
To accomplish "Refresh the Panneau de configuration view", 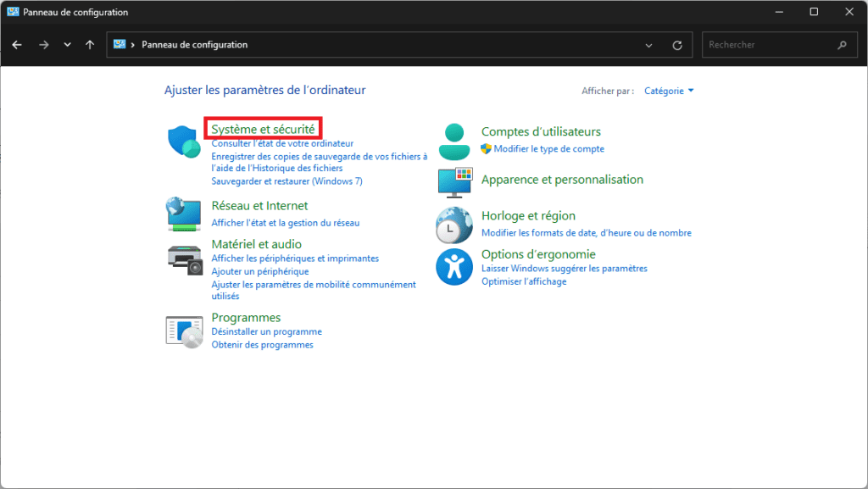I will [x=676, y=45].
